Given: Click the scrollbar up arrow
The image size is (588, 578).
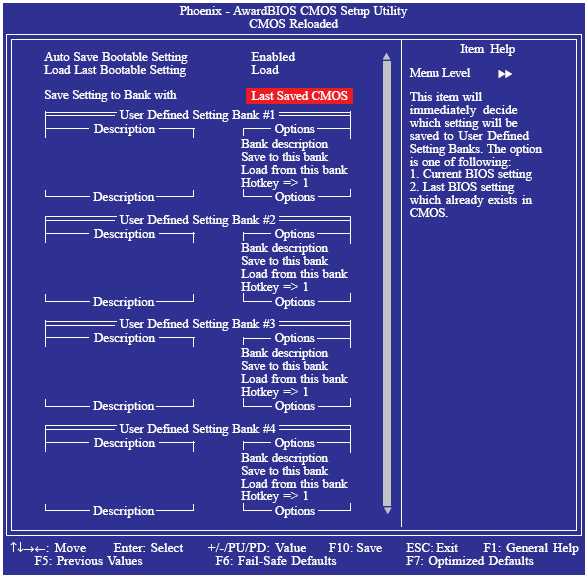Looking at the screenshot, I should coord(387,57).
